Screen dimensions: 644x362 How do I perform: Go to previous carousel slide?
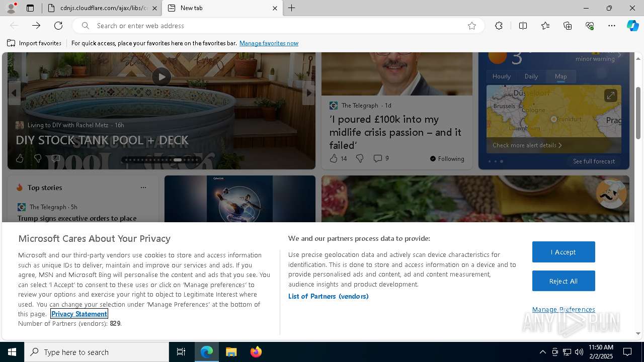pos(14,93)
